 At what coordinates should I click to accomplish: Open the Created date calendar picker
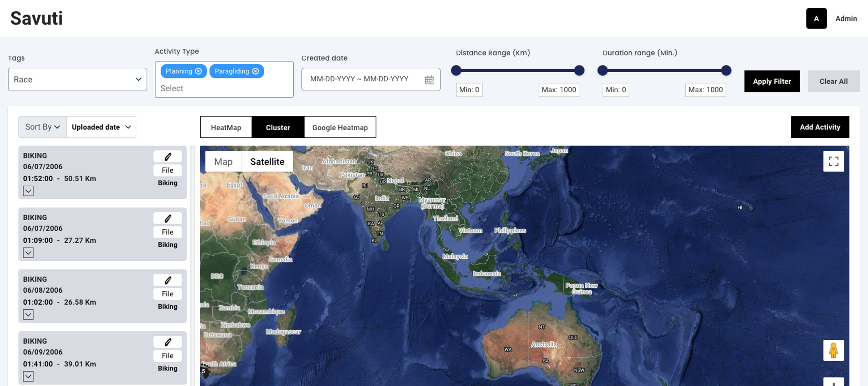tap(429, 80)
